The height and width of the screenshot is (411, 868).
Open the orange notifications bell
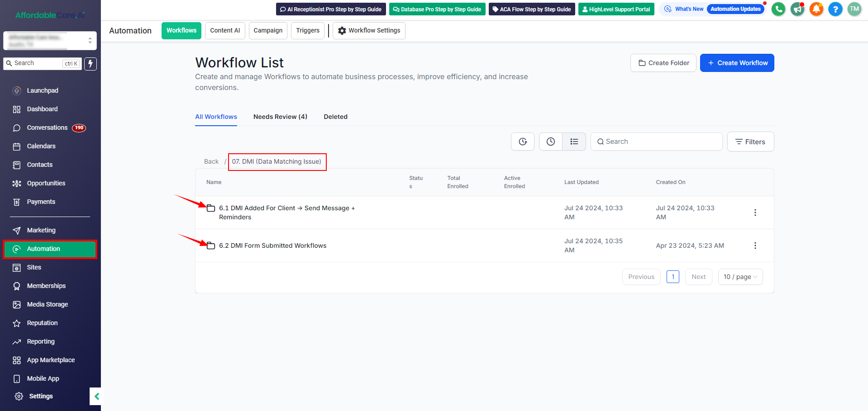pos(816,9)
